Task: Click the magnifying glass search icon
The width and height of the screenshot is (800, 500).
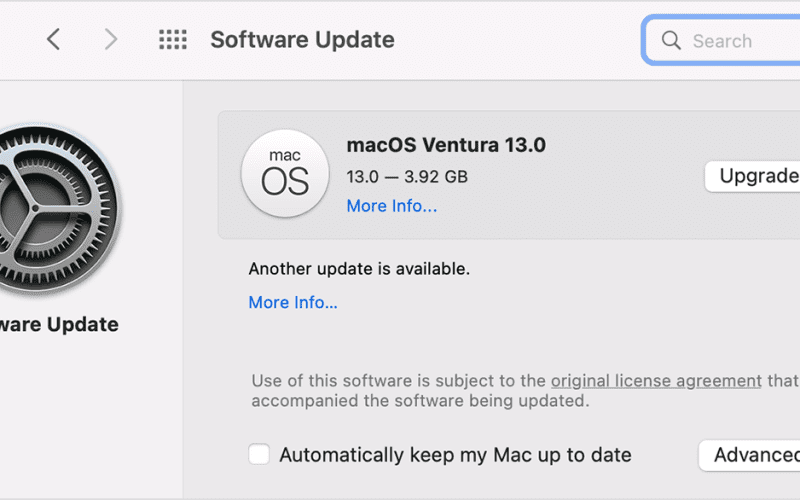Action: [x=671, y=40]
